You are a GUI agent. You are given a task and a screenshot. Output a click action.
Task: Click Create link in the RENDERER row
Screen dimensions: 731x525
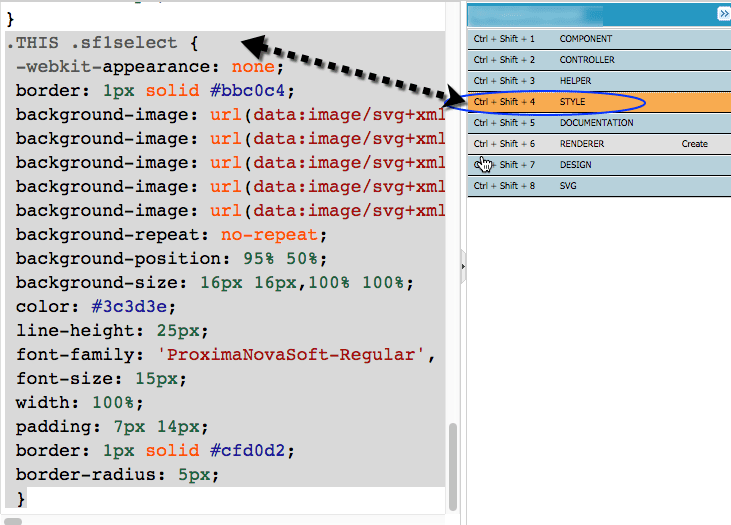point(694,144)
